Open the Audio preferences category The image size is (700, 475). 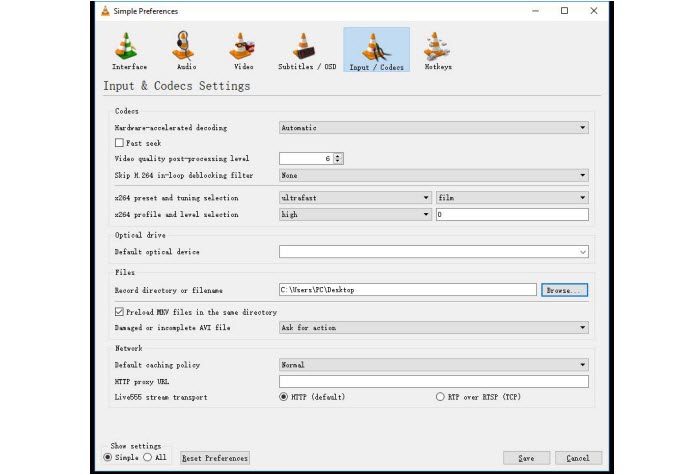click(x=186, y=50)
